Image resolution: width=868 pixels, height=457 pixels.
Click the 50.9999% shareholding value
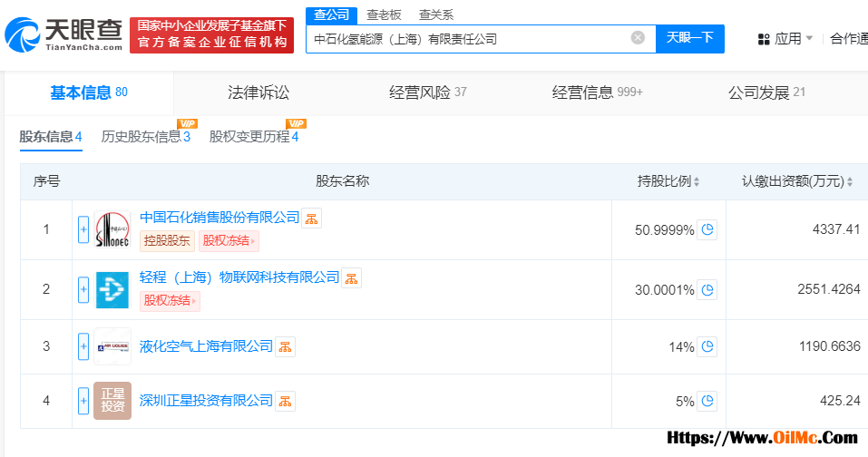coord(664,230)
